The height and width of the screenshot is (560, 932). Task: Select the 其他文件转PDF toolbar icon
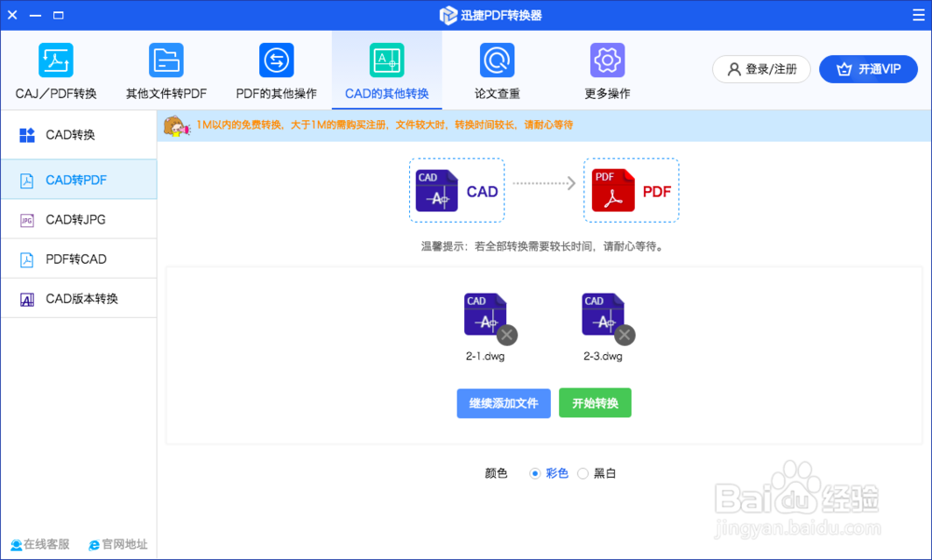tap(166, 60)
